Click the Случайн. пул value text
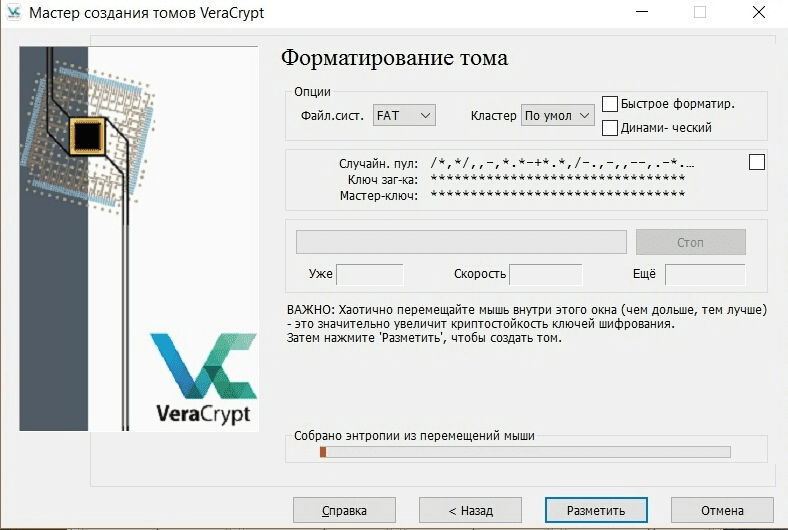Screen dimensions: 788x530 coord(562,163)
